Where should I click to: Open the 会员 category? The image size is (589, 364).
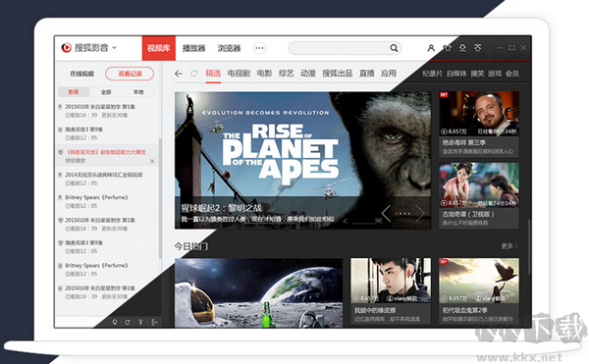(x=512, y=74)
